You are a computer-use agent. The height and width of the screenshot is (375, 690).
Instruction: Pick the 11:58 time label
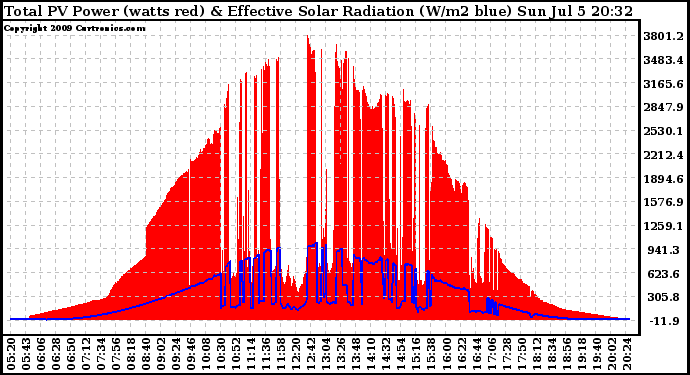pos(281,354)
